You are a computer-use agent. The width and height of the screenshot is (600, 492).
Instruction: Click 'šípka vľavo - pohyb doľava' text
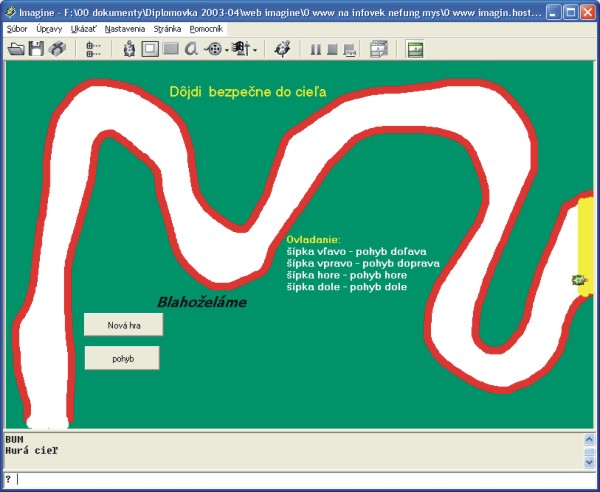(356, 251)
